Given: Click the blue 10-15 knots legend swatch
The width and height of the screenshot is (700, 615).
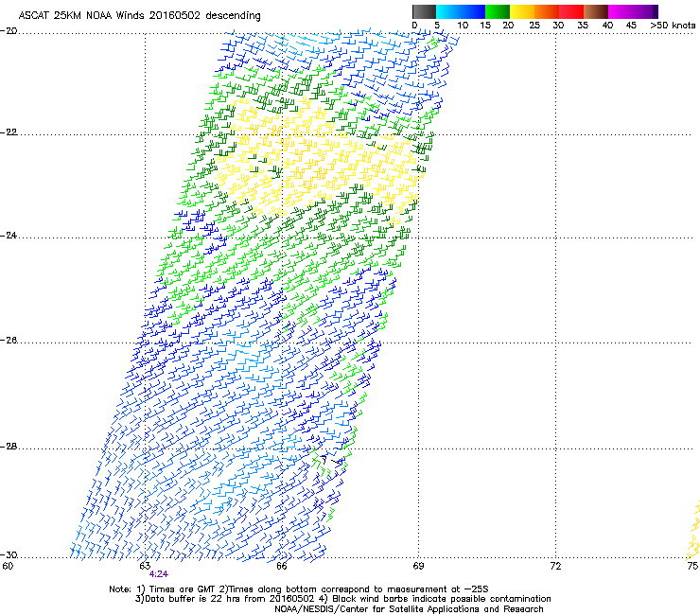Looking at the screenshot, I should point(473,11).
